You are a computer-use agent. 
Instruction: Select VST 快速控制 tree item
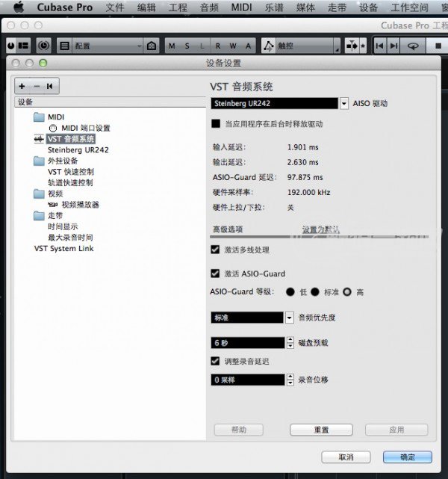click(71, 172)
